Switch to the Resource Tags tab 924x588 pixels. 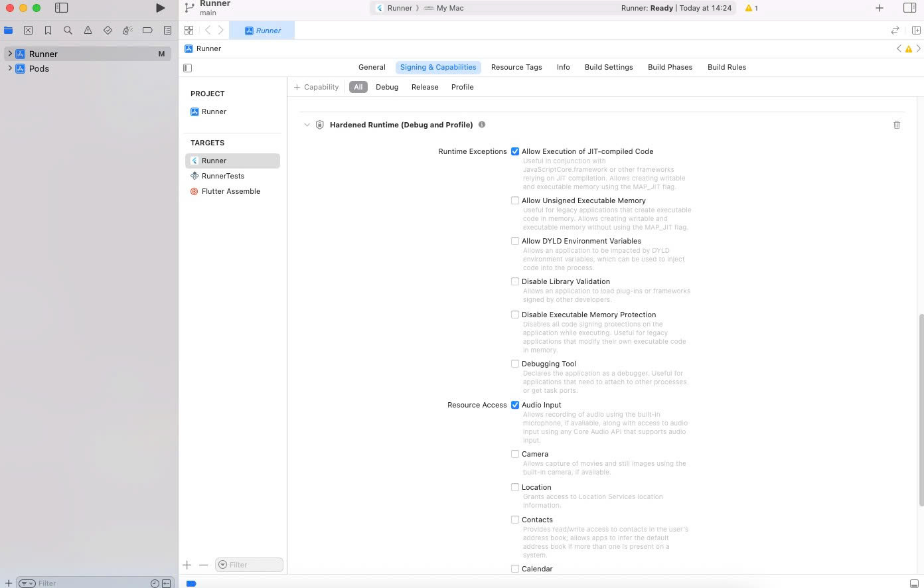point(516,67)
